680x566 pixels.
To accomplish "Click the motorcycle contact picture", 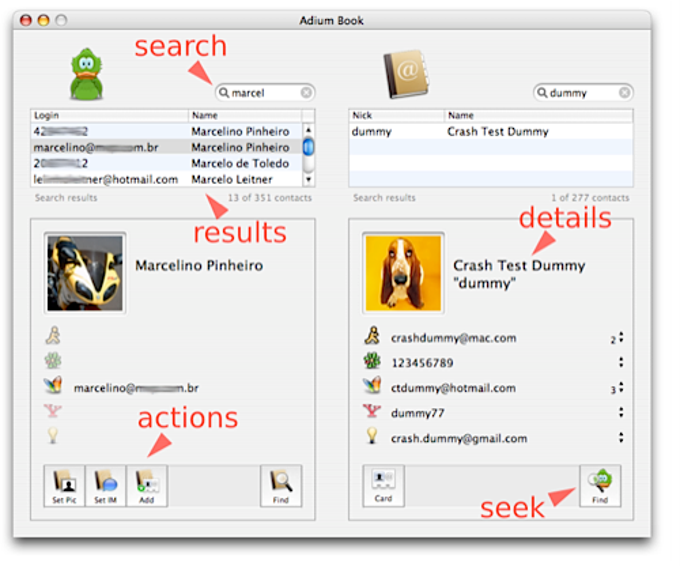I will click(x=85, y=273).
